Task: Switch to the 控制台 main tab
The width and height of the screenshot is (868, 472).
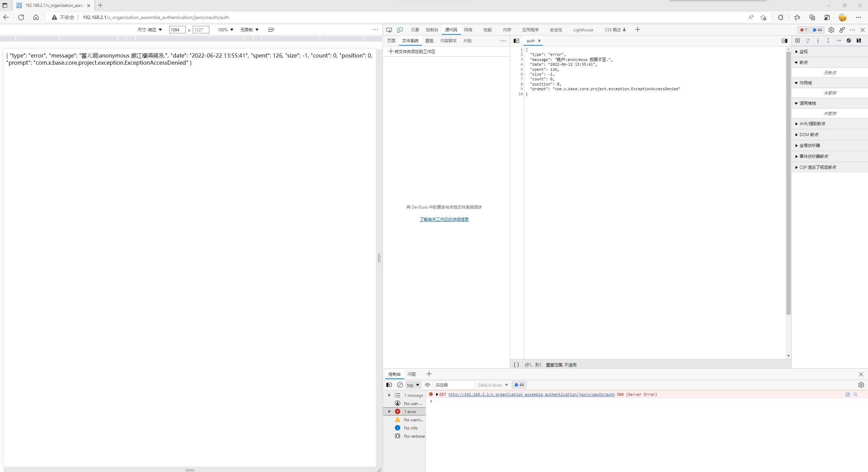Action: pyautogui.click(x=432, y=30)
